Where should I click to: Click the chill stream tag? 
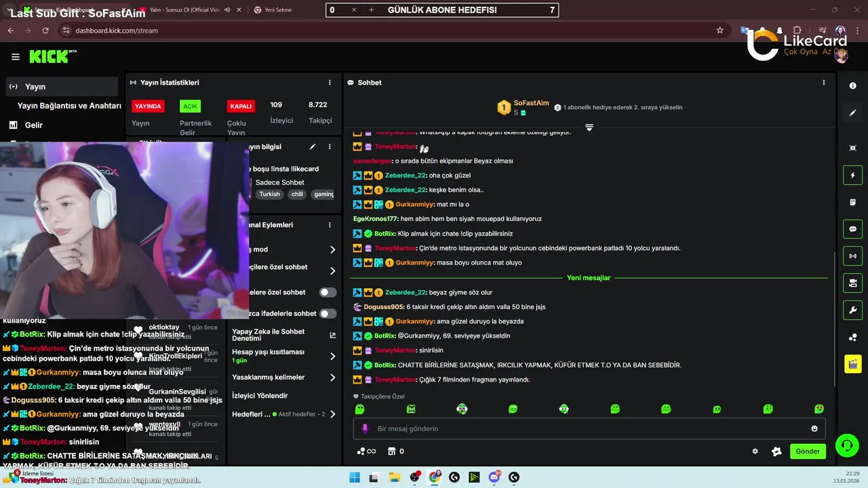coord(297,194)
